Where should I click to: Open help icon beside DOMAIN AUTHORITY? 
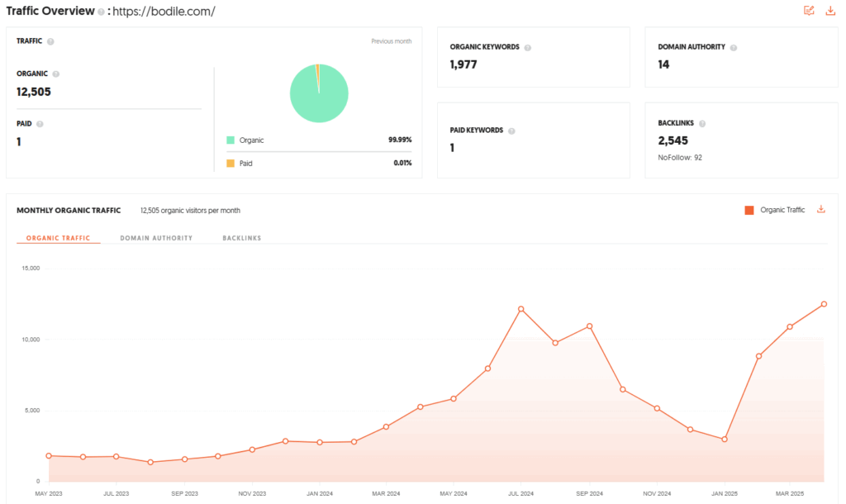(x=734, y=47)
